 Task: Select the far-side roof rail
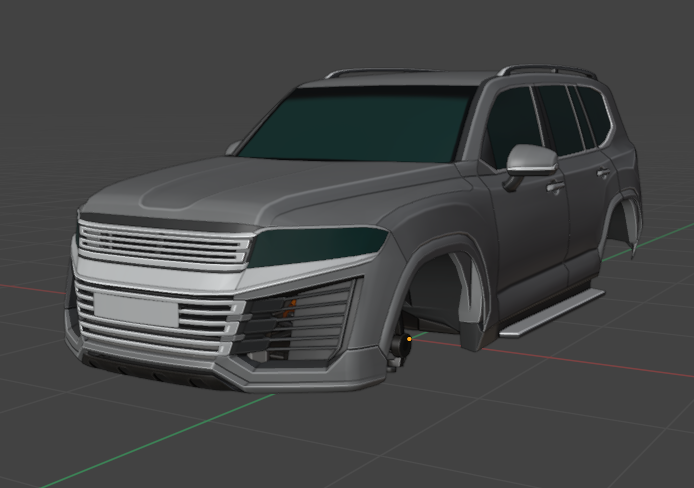coord(381,72)
